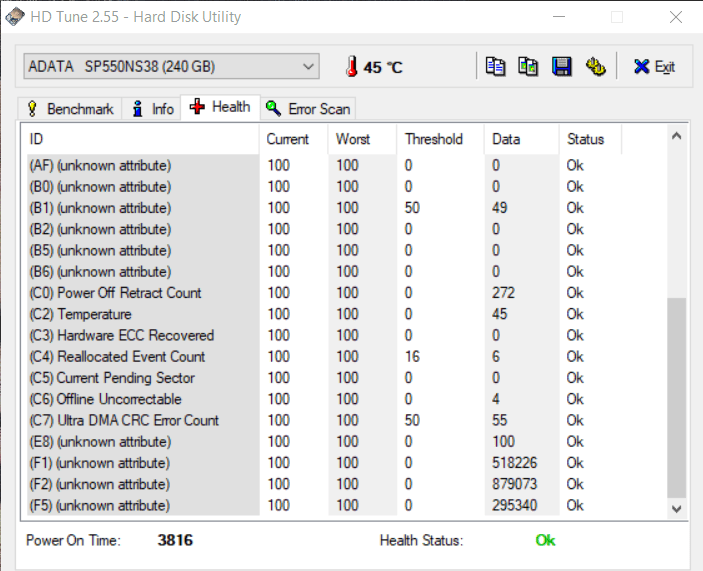Open the Error Scan tab
This screenshot has height=571, width=703.
308,109
